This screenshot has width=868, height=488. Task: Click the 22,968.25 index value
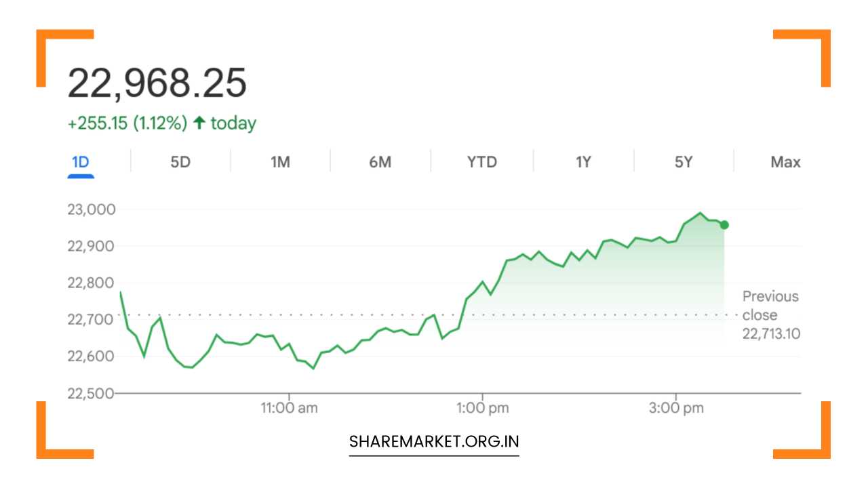[x=157, y=84]
